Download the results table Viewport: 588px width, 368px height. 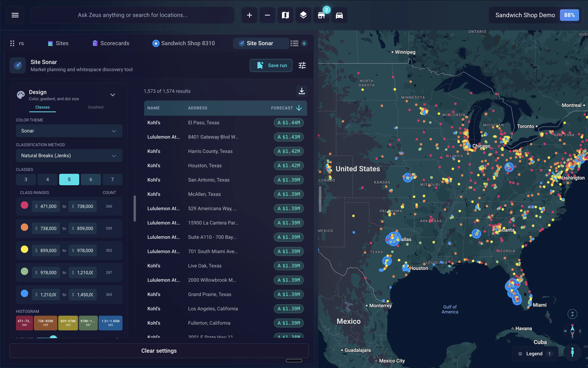point(302,91)
